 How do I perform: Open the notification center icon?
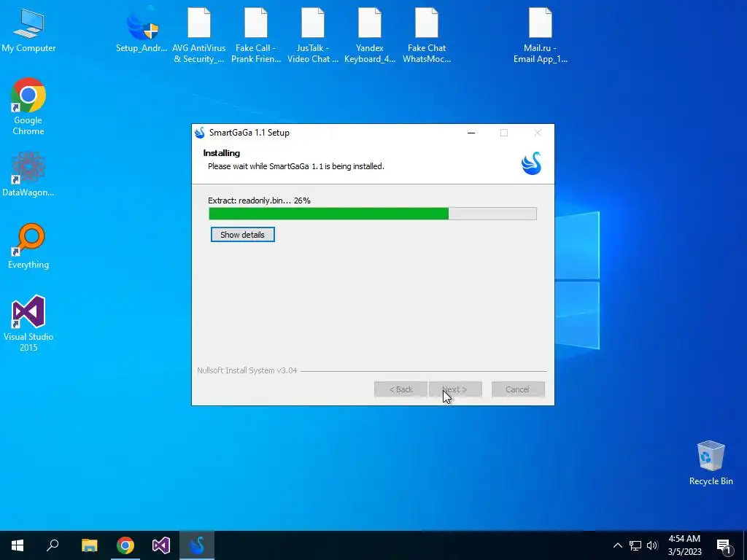724,546
